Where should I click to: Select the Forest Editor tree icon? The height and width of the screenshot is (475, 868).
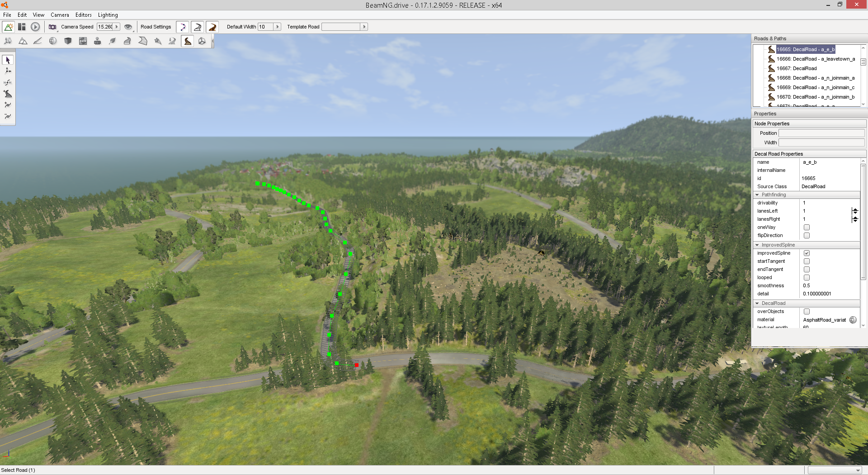point(8,41)
